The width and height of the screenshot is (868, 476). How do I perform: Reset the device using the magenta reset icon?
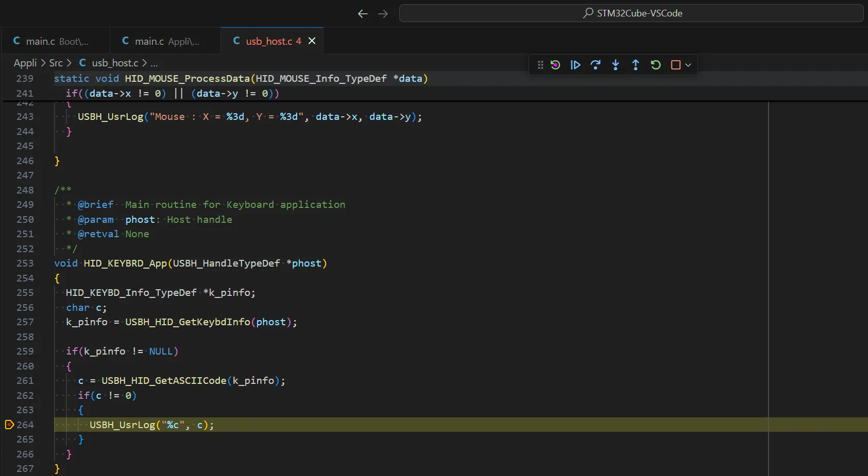(x=556, y=65)
